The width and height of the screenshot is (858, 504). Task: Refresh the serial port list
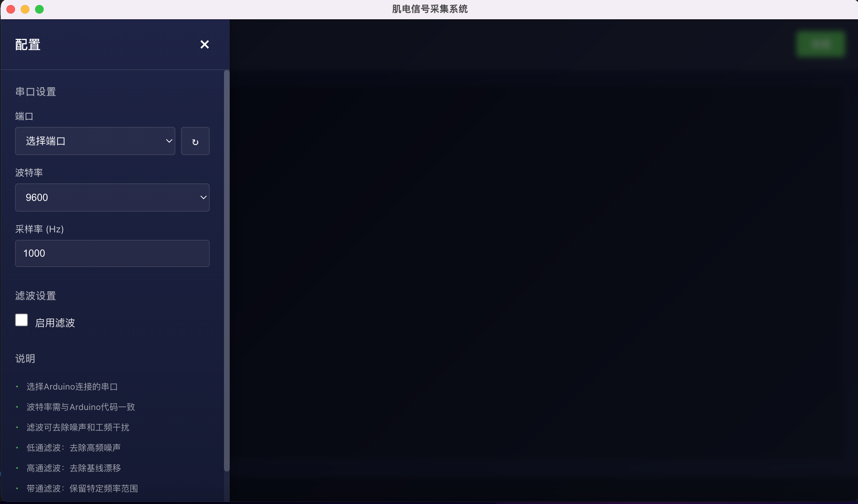[x=195, y=141]
